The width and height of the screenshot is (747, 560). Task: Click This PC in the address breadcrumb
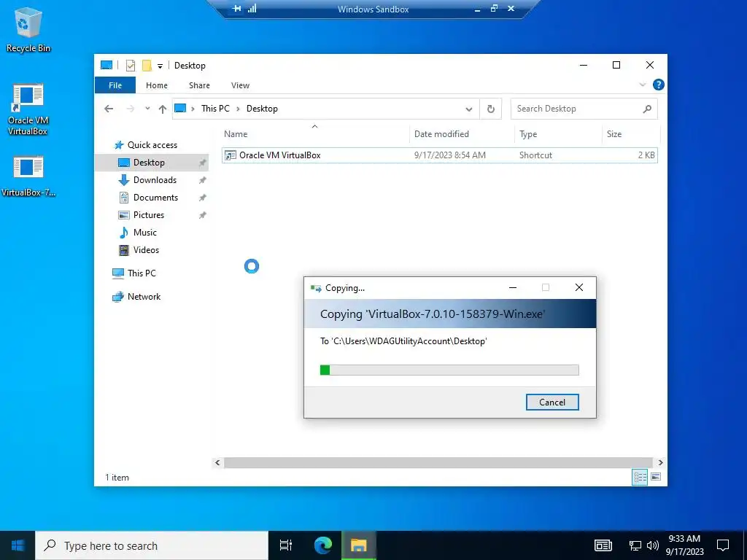(215, 109)
